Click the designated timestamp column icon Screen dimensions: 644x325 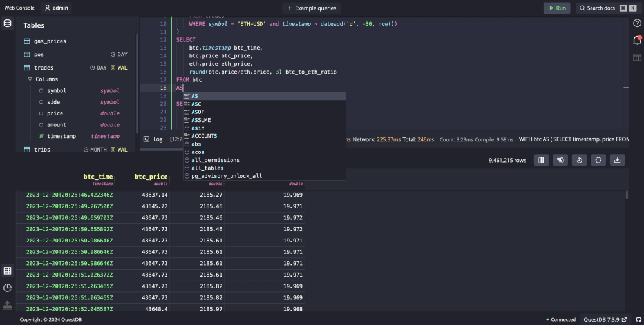[41, 136]
